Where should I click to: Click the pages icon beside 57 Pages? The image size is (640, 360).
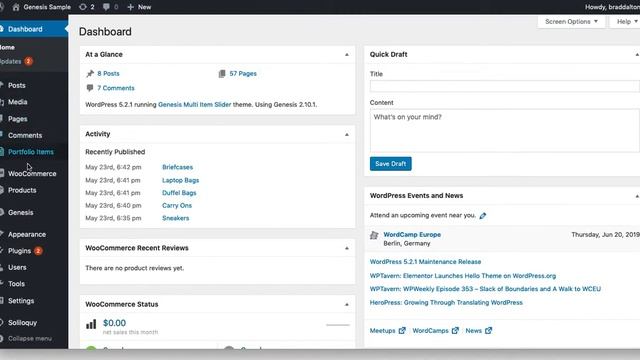point(222,73)
